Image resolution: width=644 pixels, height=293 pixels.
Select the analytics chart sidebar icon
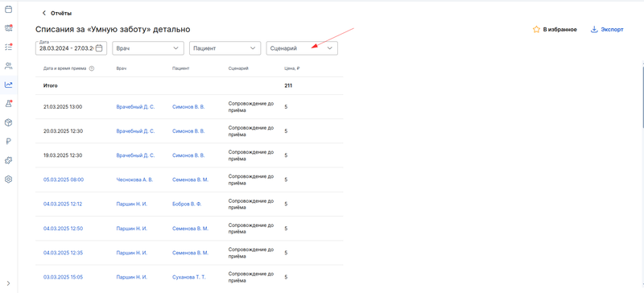8,85
